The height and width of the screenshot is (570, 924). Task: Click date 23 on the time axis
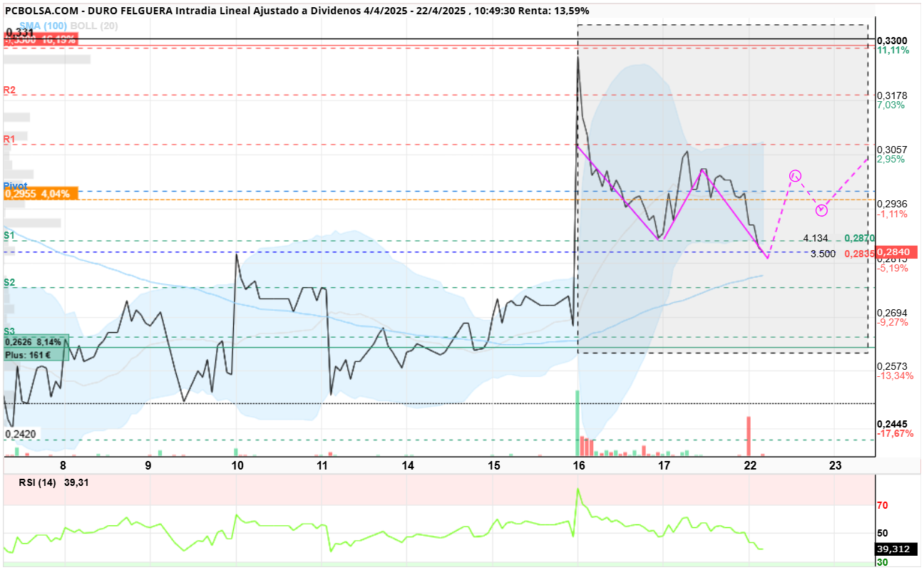[836, 466]
